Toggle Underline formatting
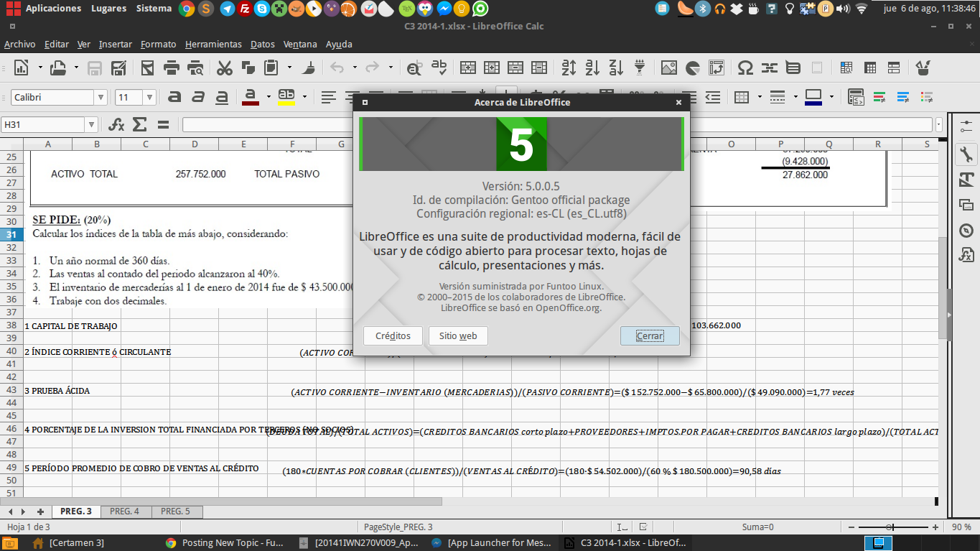This screenshot has height=551, width=980. point(222,96)
